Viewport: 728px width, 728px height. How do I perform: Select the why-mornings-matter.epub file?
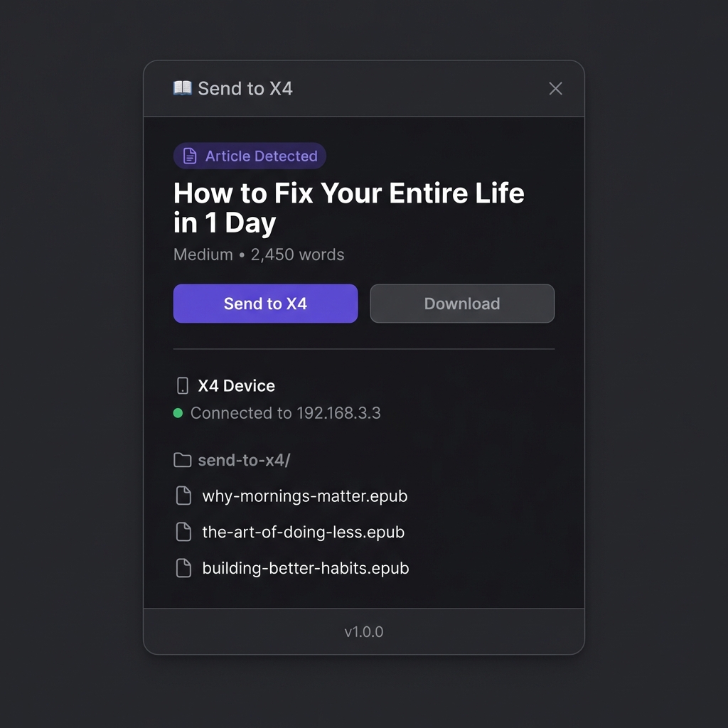(x=305, y=496)
